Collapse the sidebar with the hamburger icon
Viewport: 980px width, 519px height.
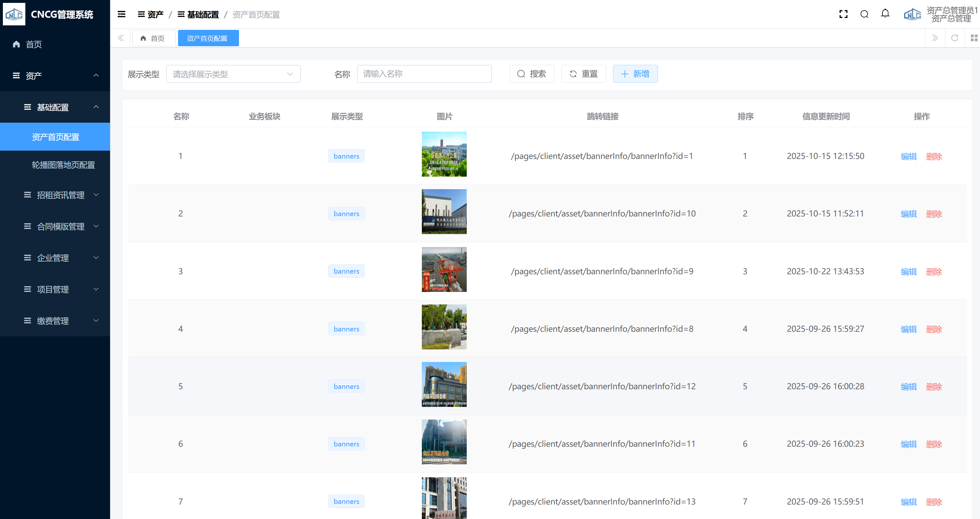121,14
